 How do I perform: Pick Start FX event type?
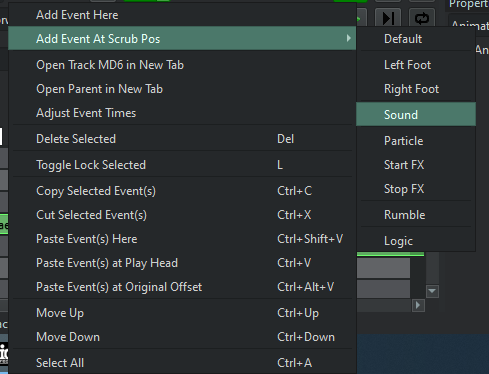(416, 165)
